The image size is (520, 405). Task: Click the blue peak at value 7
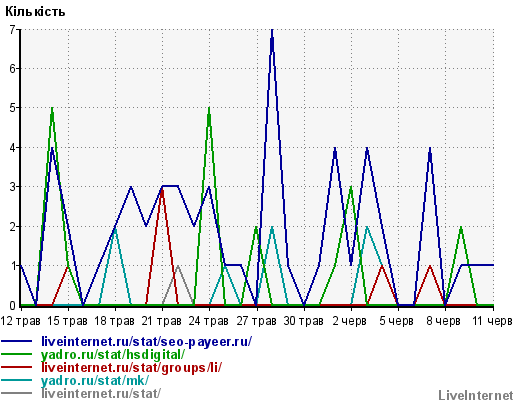pyautogui.click(x=272, y=31)
